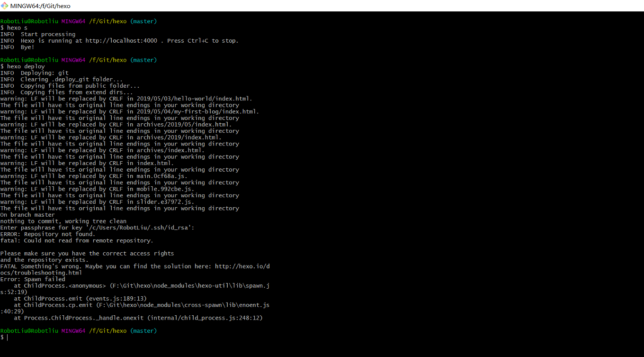Click the hello-world/index.html warning line

pos(126,99)
